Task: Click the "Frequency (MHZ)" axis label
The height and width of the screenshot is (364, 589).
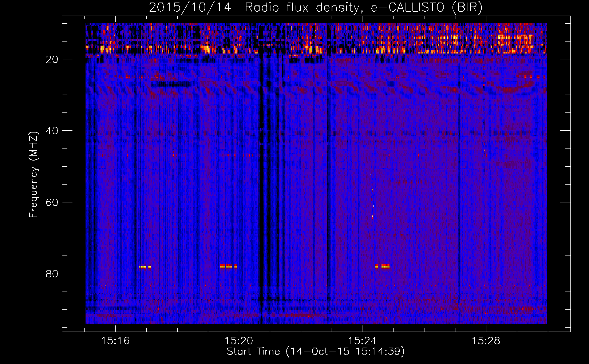Action: [x=33, y=175]
